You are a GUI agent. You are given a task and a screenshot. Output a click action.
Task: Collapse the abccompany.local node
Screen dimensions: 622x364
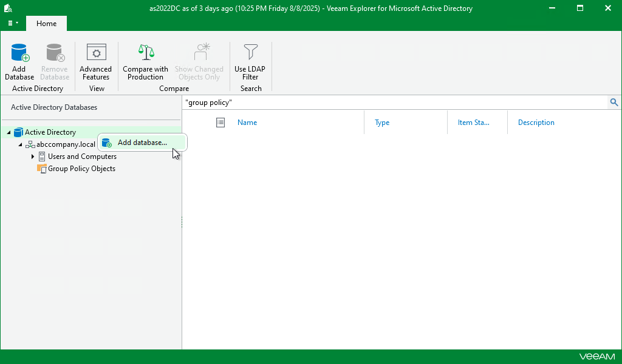(20, 144)
